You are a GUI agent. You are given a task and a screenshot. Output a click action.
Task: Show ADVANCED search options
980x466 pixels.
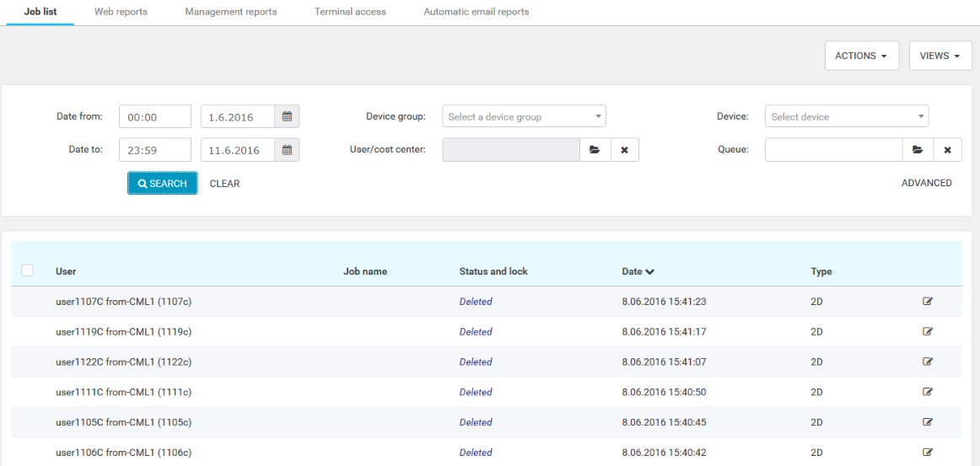coord(926,183)
